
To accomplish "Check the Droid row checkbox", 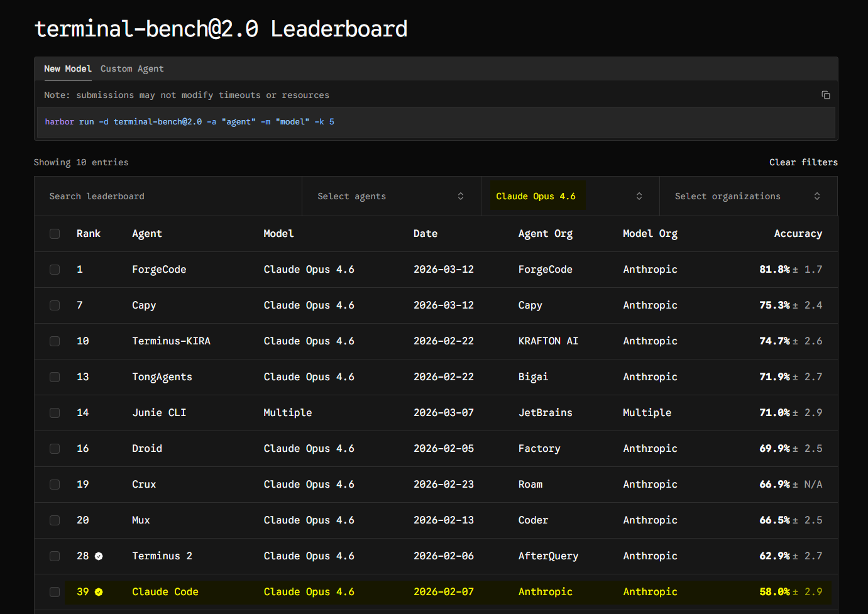I will pyautogui.click(x=55, y=449).
